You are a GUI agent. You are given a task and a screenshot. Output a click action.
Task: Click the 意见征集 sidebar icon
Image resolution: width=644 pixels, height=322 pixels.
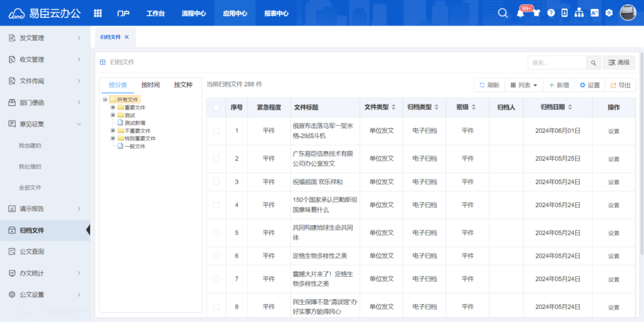point(12,123)
